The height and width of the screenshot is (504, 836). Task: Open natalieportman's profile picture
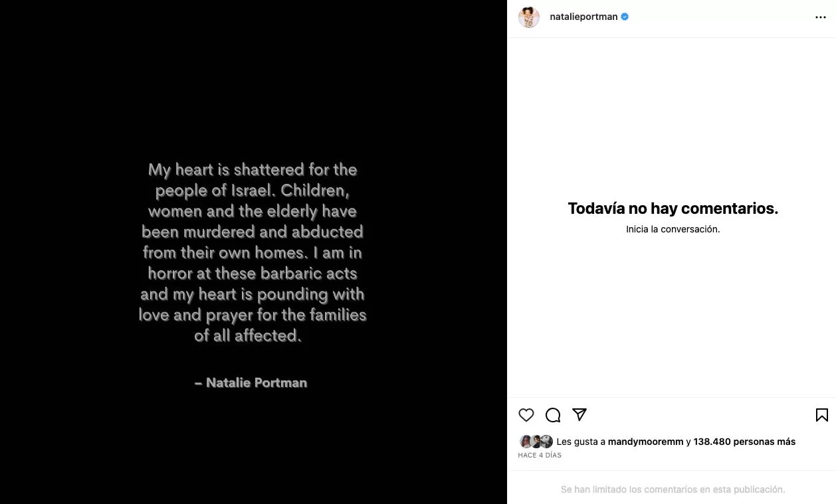529,17
